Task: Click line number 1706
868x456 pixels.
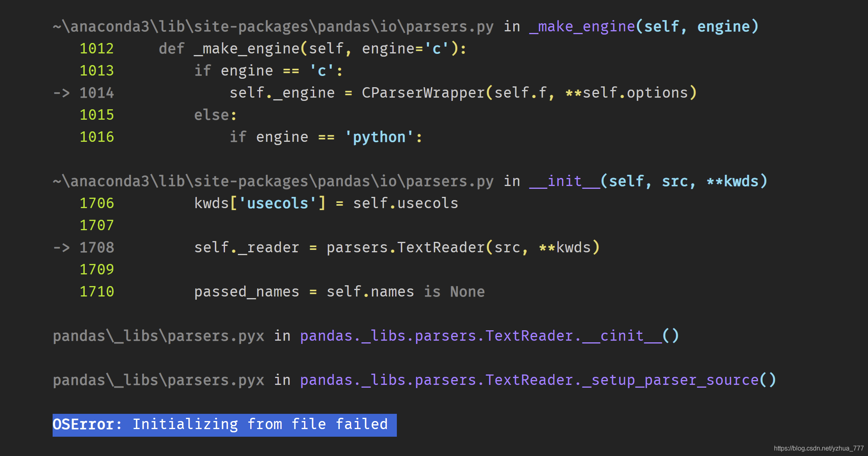Action: pos(97,204)
